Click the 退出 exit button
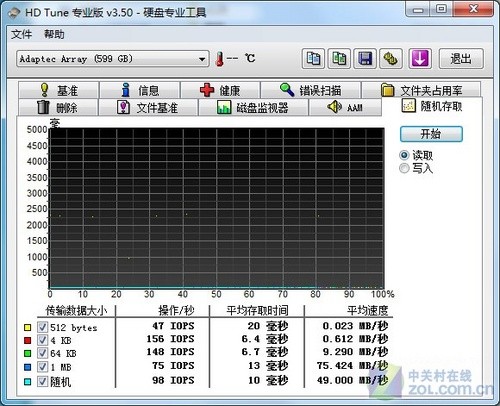The image size is (500, 406). (461, 59)
